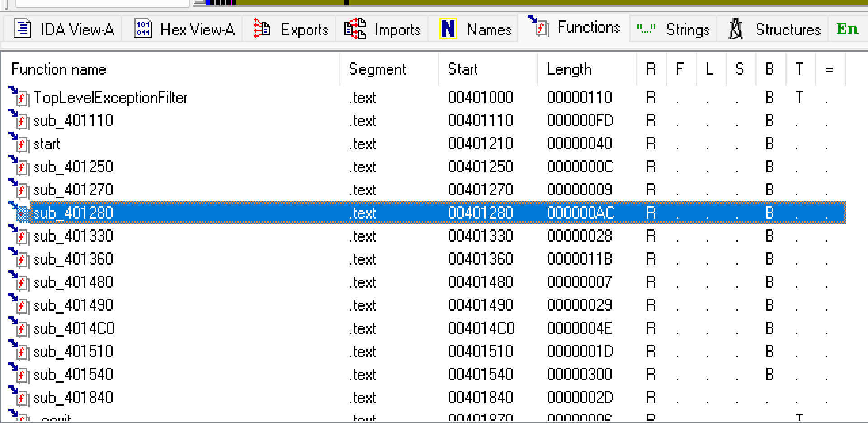Click the IDA View-A document icon
This screenshot has width=868, height=423.
click(x=22, y=29)
